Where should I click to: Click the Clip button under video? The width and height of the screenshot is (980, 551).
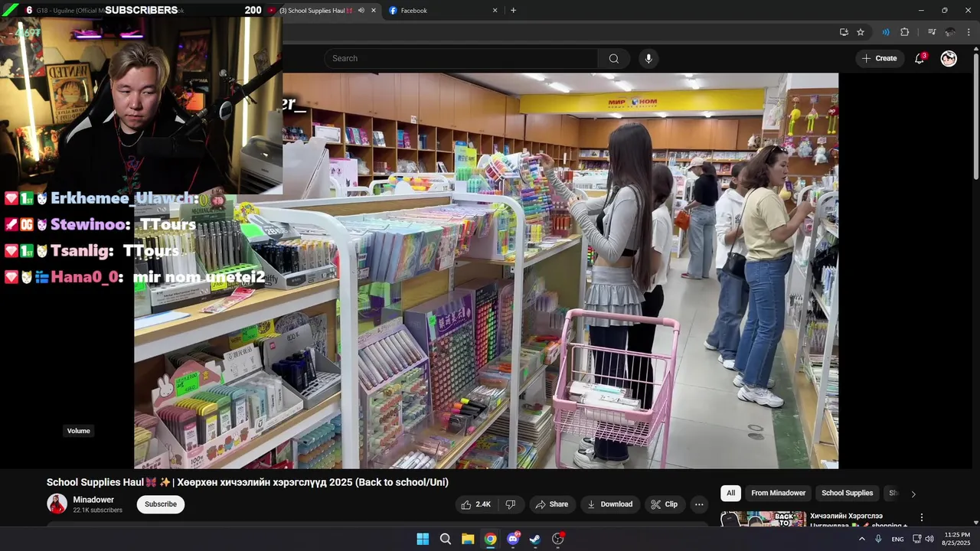tap(664, 504)
